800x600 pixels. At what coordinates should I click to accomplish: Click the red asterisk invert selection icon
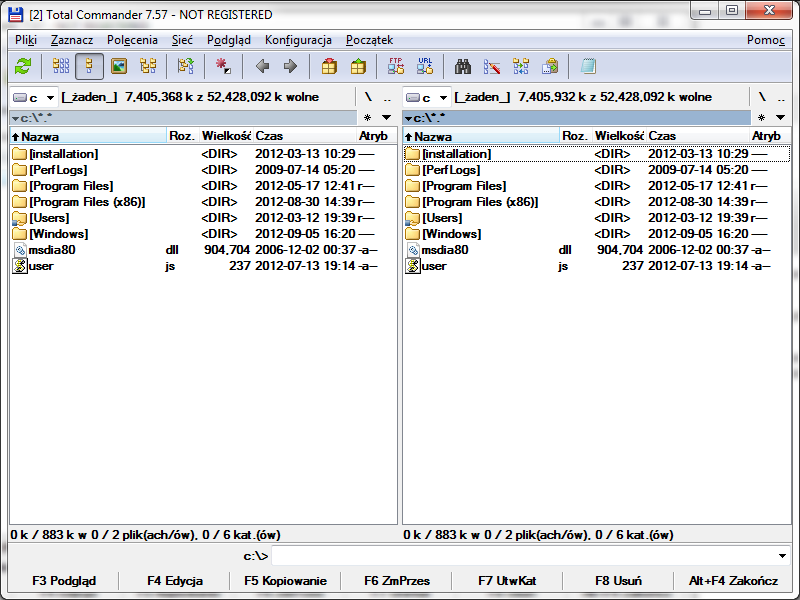pyautogui.click(x=223, y=66)
